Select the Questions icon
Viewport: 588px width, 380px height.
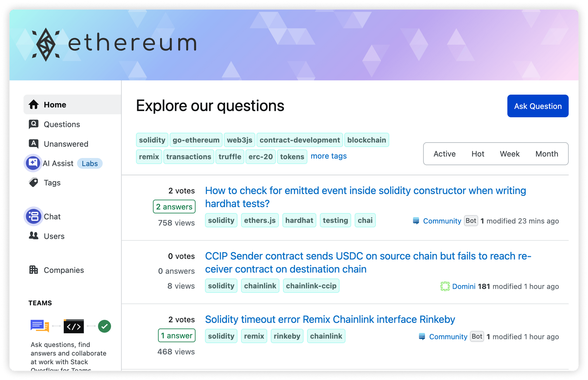[33, 124]
